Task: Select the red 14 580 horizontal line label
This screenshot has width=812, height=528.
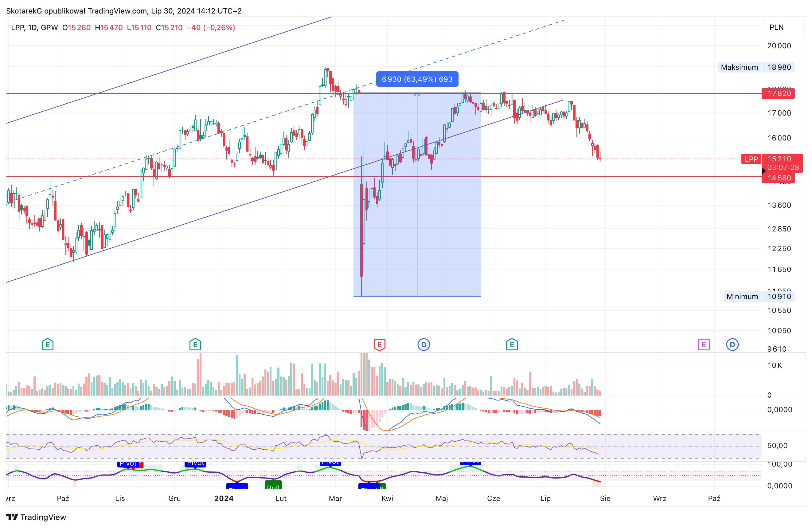Action: pos(778,178)
